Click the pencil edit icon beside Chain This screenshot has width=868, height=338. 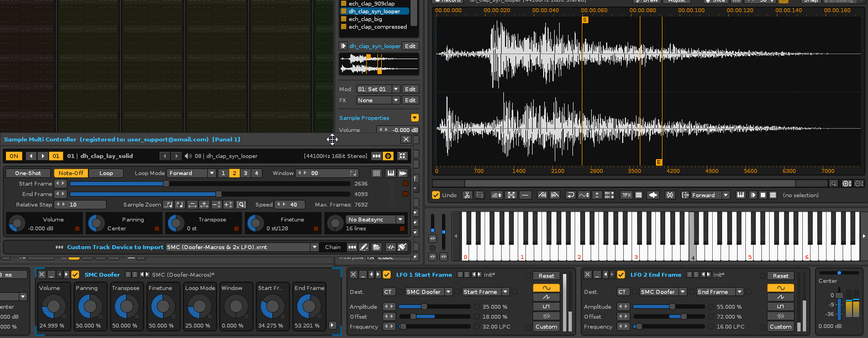pos(364,247)
